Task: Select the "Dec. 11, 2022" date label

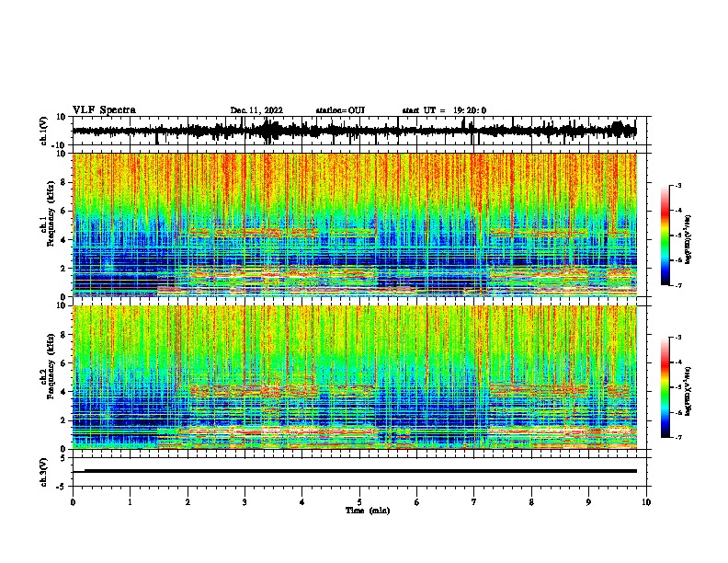Action: (256, 110)
